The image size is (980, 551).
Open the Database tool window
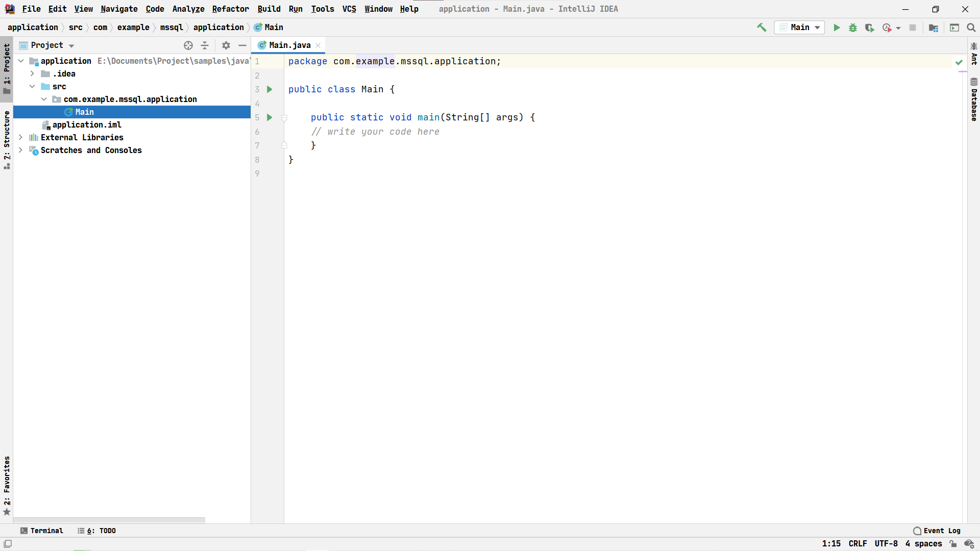tap(974, 99)
